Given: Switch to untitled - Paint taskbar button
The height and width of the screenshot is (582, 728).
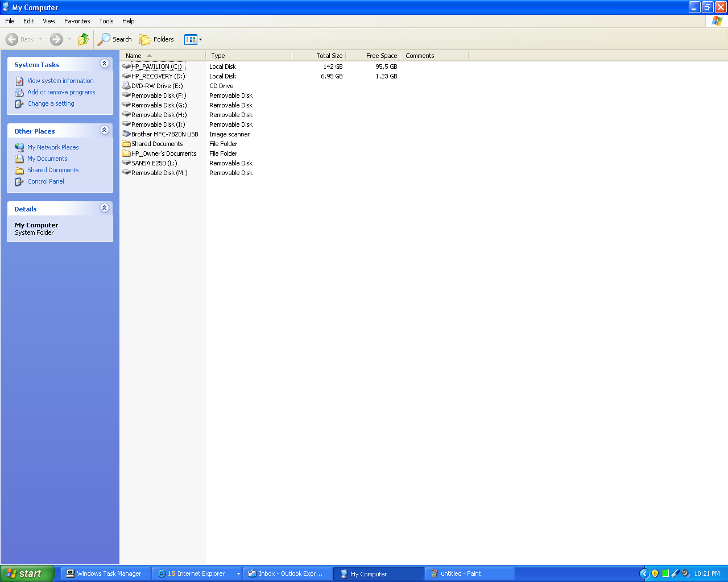Looking at the screenshot, I should coord(469,573).
